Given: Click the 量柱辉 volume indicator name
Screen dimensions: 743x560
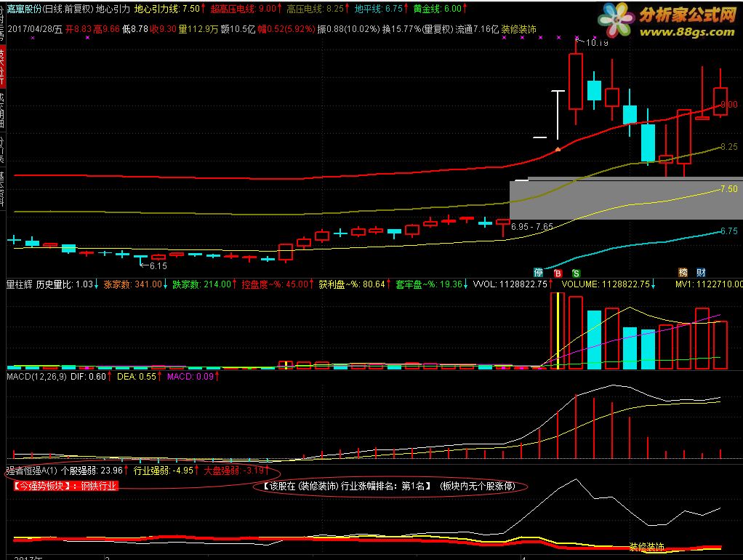Looking at the screenshot, I should point(20,284).
